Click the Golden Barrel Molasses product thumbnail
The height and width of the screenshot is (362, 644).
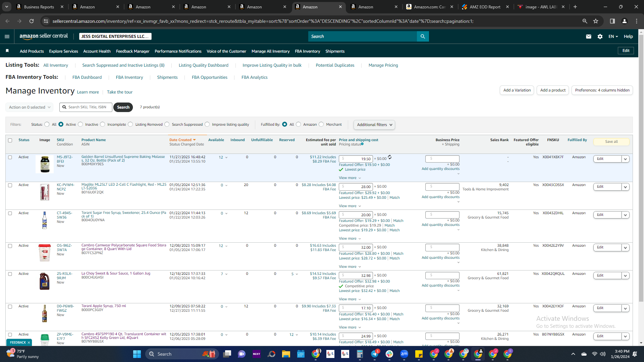click(x=45, y=164)
